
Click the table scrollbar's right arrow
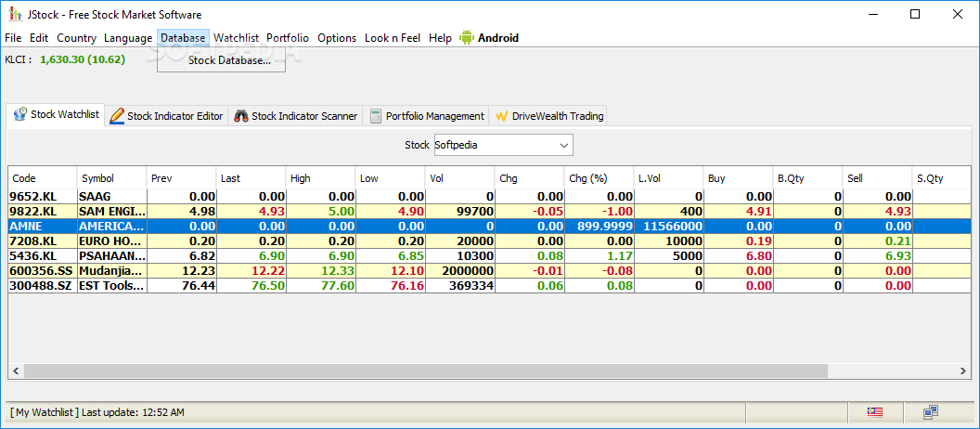[x=963, y=370]
